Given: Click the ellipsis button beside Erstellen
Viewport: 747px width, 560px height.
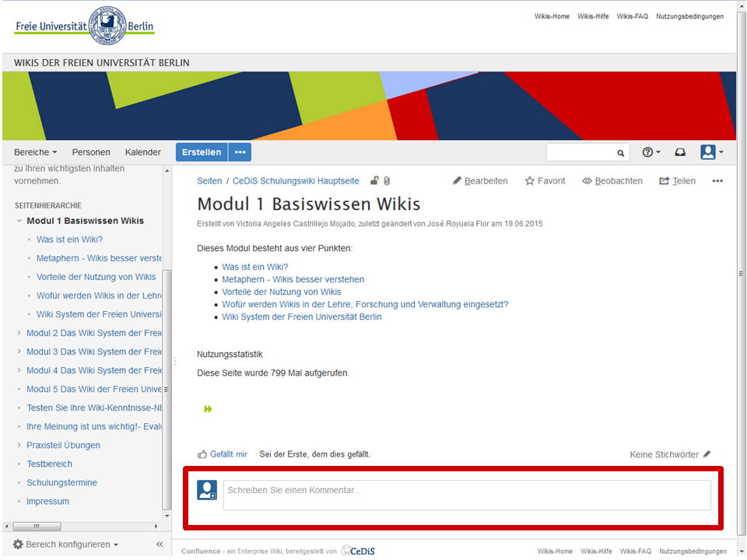Looking at the screenshot, I should [x=240, y=152].
